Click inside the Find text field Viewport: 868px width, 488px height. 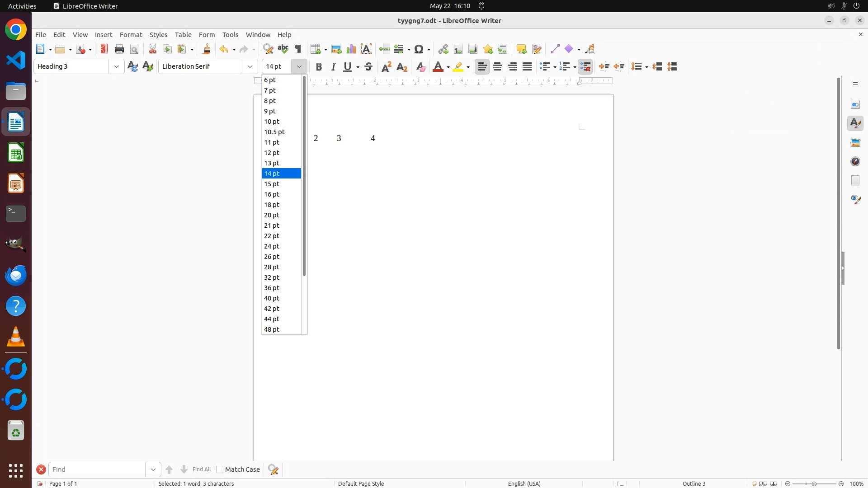tap(97, 469)
